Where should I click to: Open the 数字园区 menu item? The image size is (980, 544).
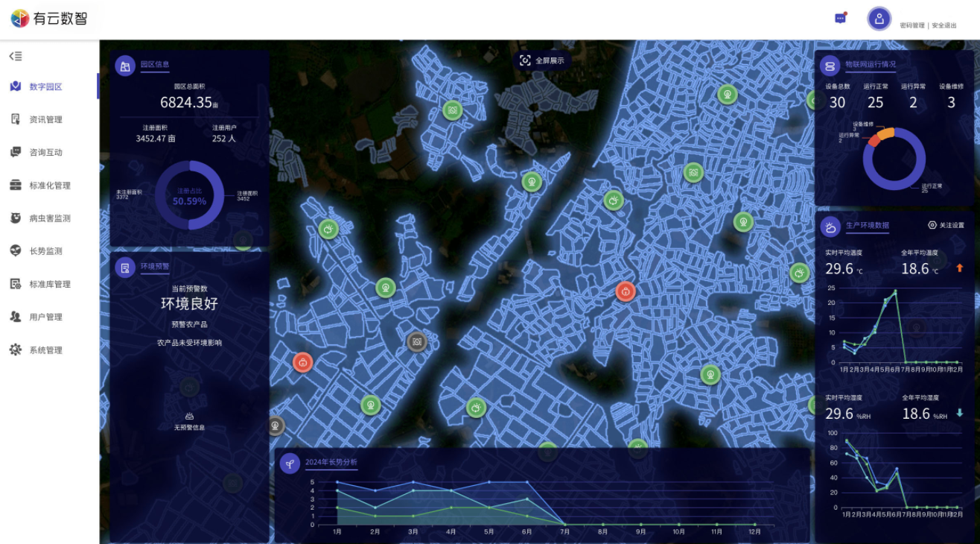(x=45, y=86)
